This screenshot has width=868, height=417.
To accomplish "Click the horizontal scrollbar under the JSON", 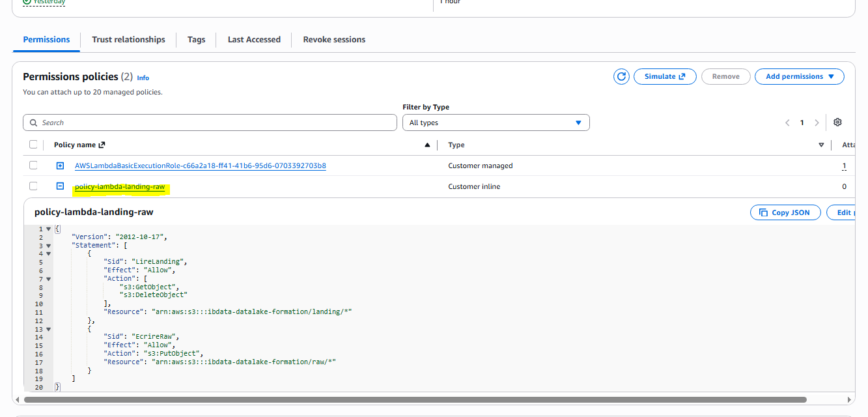I will [415, 399].
